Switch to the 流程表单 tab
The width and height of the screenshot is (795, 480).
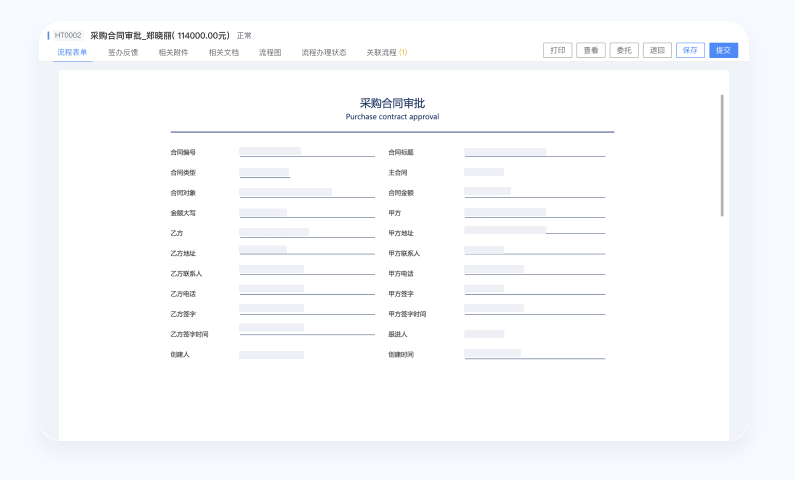[x=72, y=52]
